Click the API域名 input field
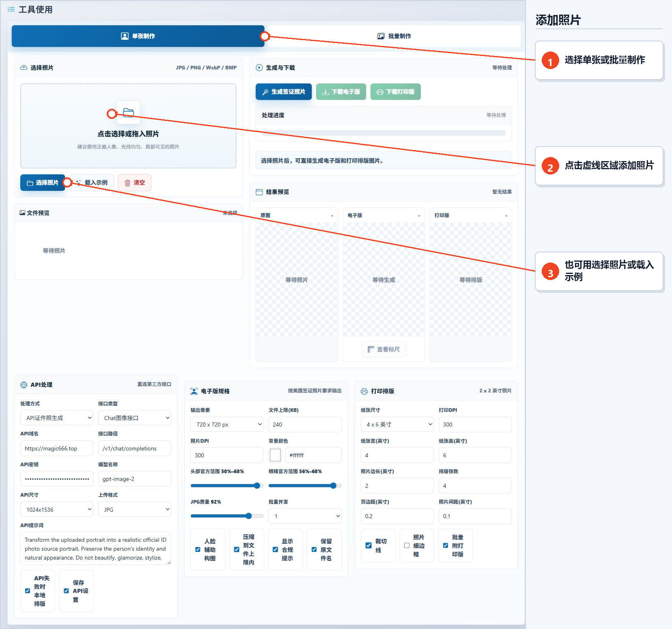 57,448
